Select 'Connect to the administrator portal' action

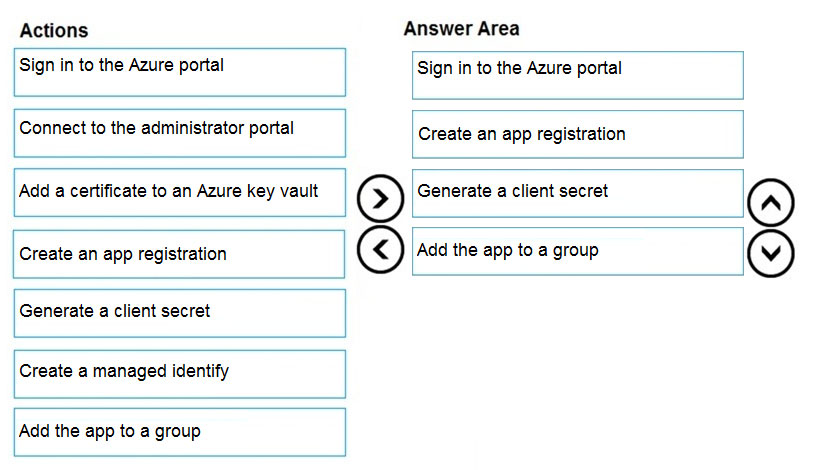(180, 133)
